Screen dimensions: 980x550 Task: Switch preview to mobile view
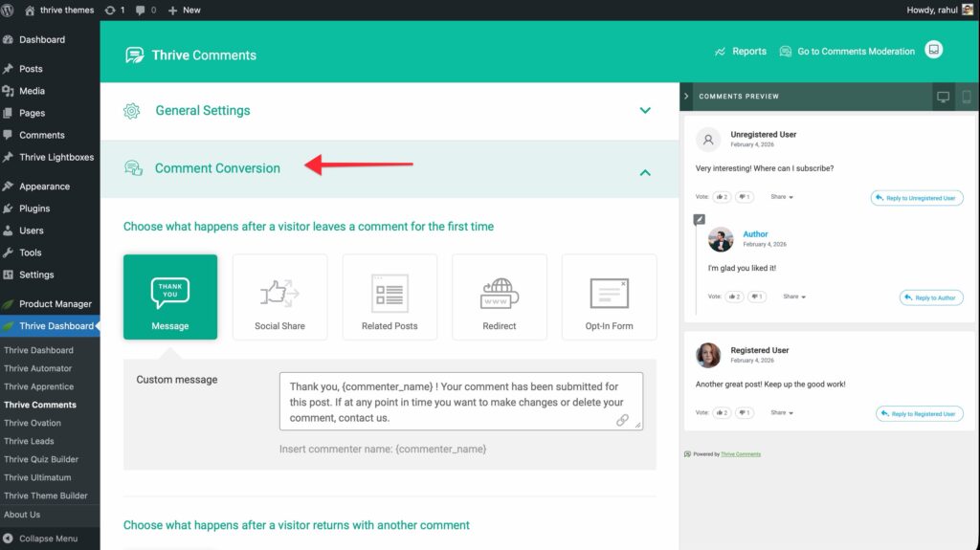pyautogui.click(x=967, y=97)
